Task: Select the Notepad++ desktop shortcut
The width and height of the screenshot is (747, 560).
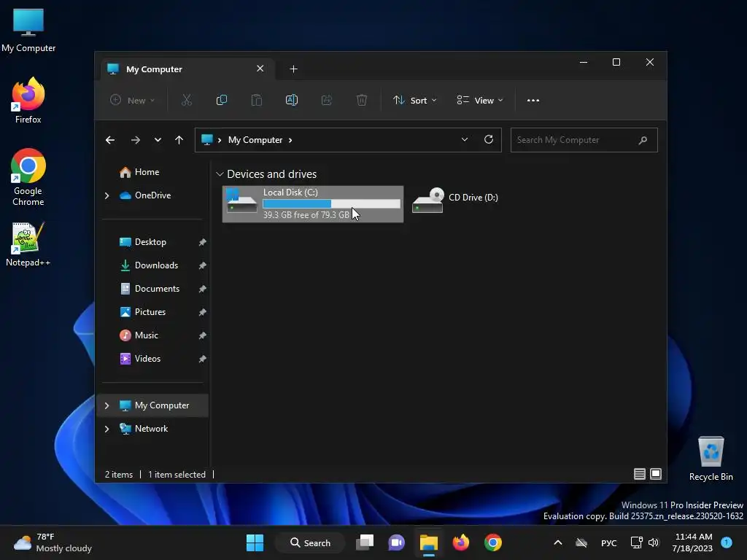Action: 28,244
